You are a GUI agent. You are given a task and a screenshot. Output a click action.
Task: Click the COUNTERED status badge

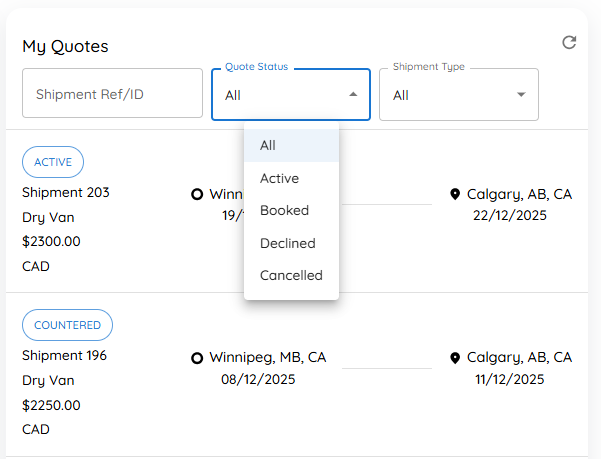[67, 325]
